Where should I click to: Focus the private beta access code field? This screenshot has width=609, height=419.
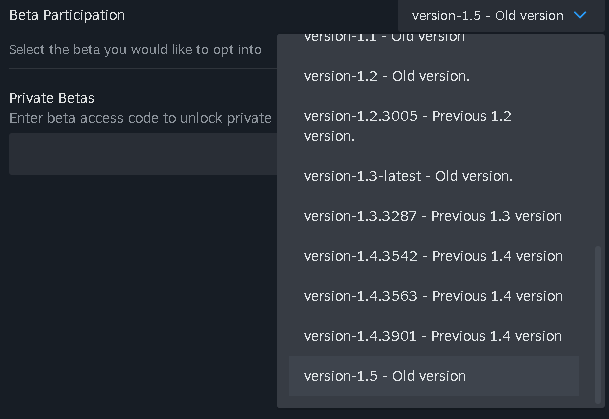pos(143,154)
